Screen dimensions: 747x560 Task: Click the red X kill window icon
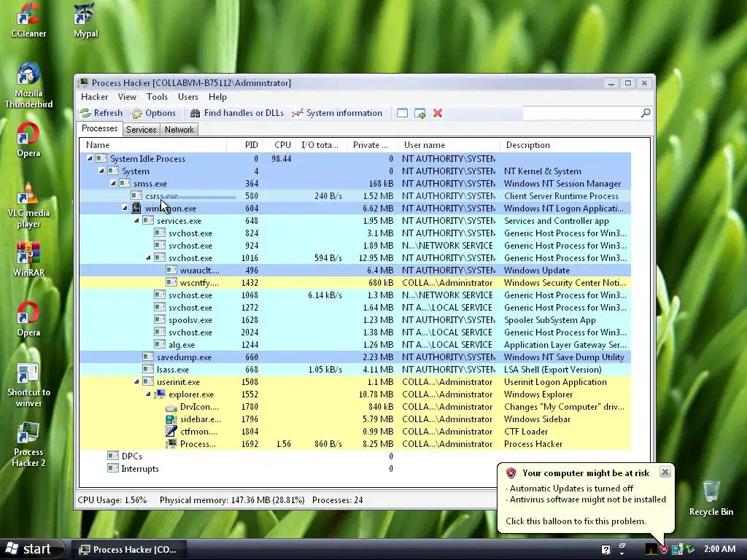click(x=438, y=113)
